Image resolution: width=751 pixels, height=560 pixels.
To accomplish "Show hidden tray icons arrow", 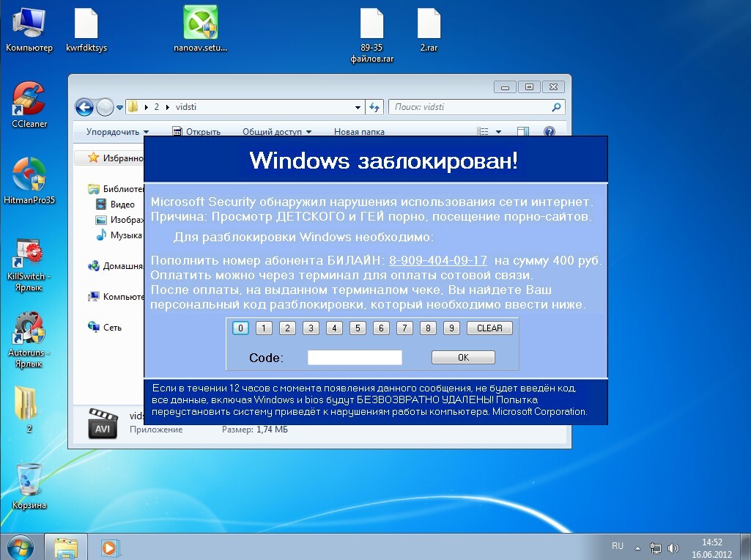I will (x=637, y=548).
